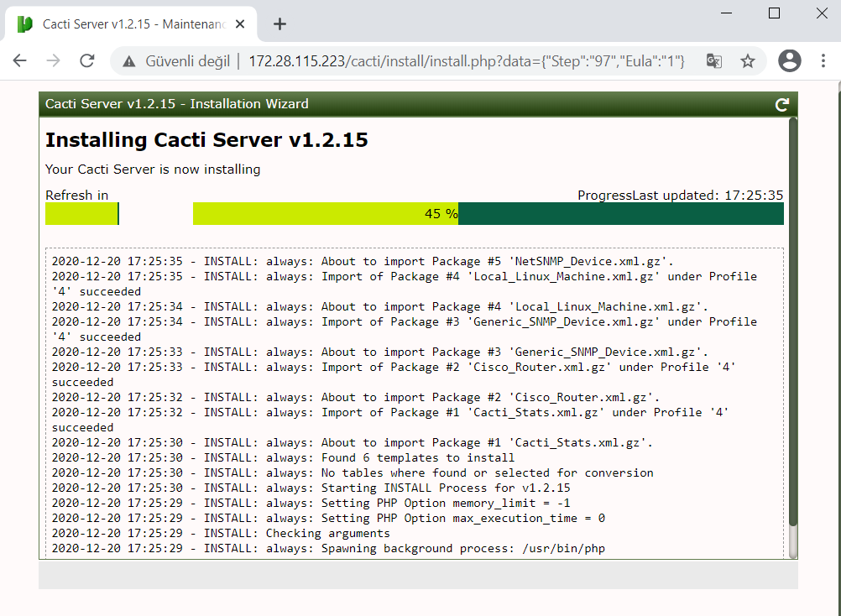Close the Cacti Server tab

[x=240, y=24]
